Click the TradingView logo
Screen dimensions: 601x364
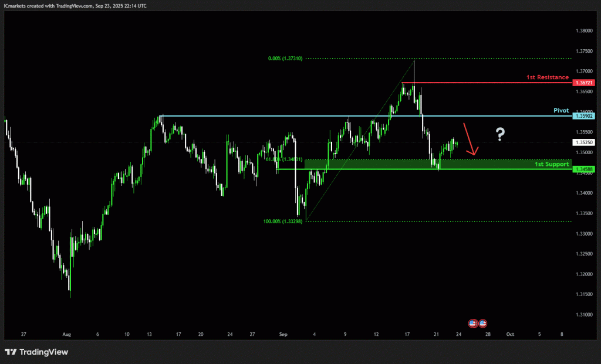click(x=36, y=352)
